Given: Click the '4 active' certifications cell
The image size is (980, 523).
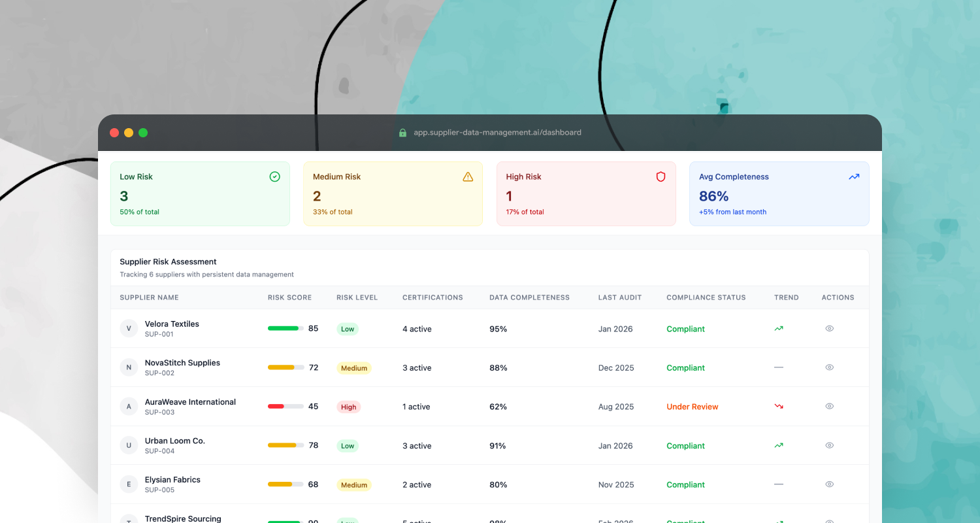Looking at the screenshot, I should (x=417, y=329).
